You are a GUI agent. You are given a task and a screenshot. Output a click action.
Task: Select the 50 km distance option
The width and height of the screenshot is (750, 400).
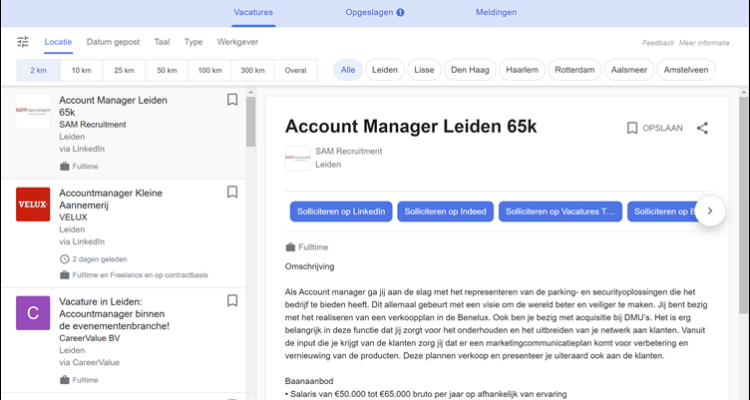167,70
